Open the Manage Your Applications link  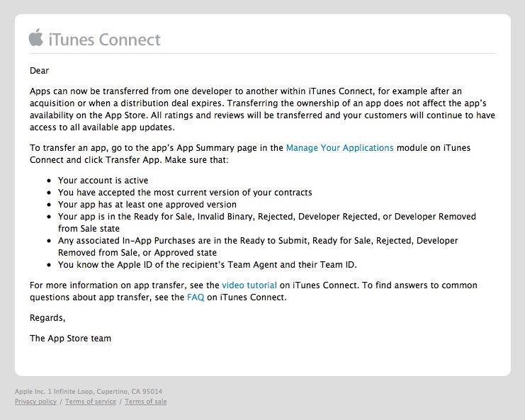click(x=339, y=148)
